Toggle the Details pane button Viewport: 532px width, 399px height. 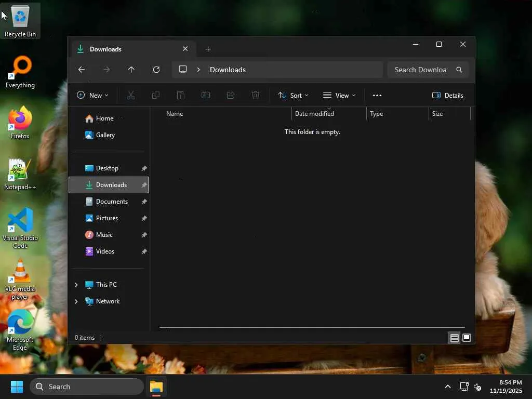447,95
